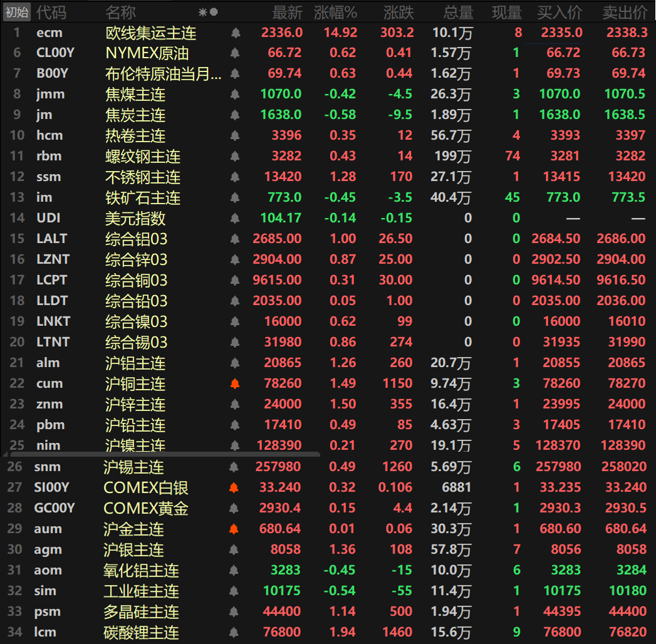This screenshot has width=656, height=644.
Task: Click the sun-shaped icon in header row
Action: click(x=202, y=12)
